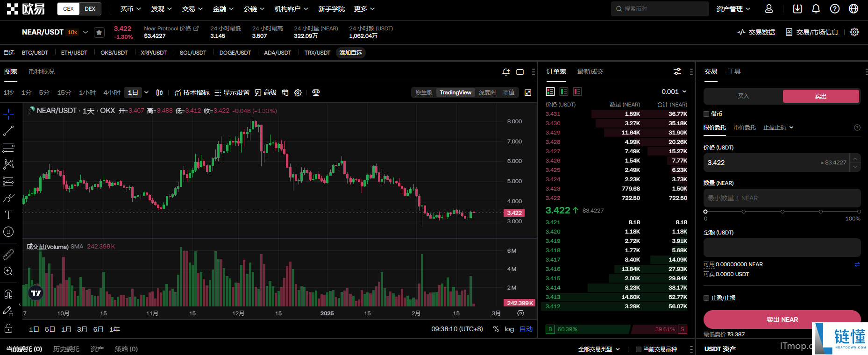Toggle 自动 auto scale
The image size is (868, 355).
pyautogui.click(x=526, y=329)
